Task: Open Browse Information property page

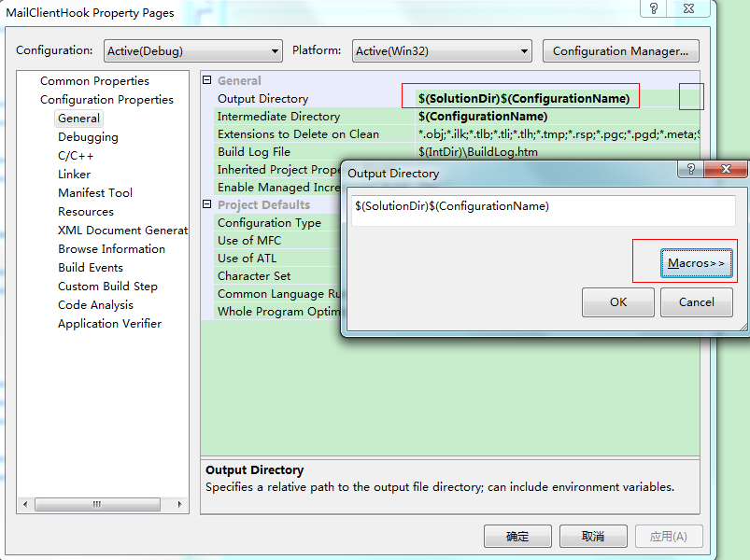Action: pos(111,249)
